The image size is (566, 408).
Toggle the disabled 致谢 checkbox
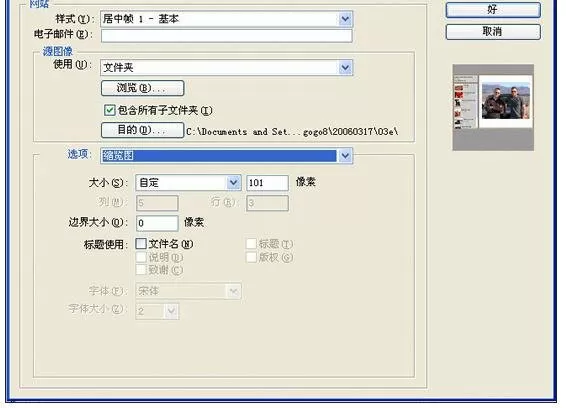pos(141,270)
